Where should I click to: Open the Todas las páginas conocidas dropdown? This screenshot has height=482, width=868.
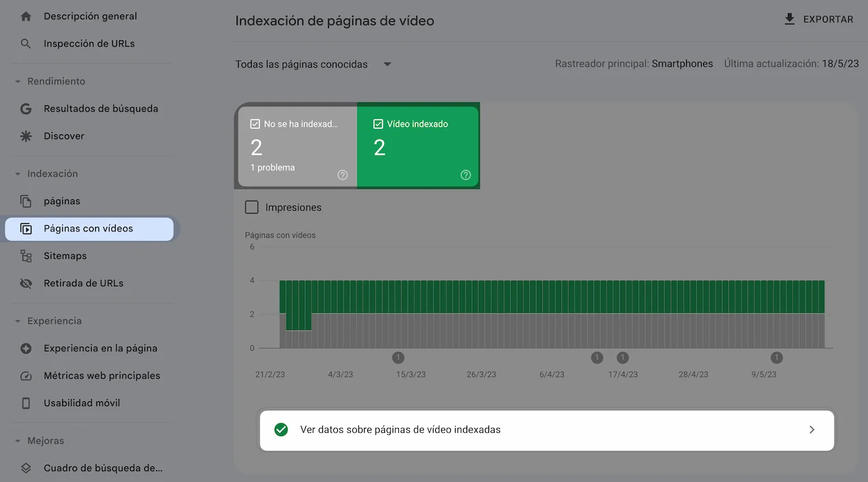[x=313, y=64]
